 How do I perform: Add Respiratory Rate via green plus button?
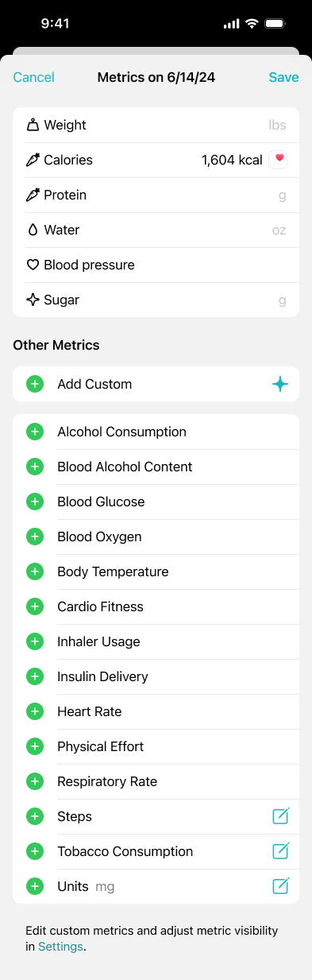(35, 781)
